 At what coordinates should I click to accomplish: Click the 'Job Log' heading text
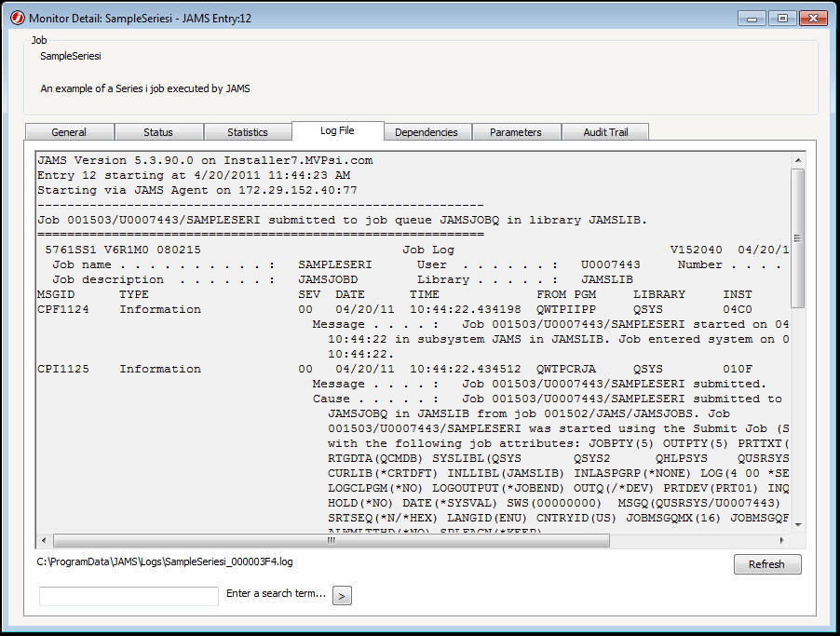(428, 250)
